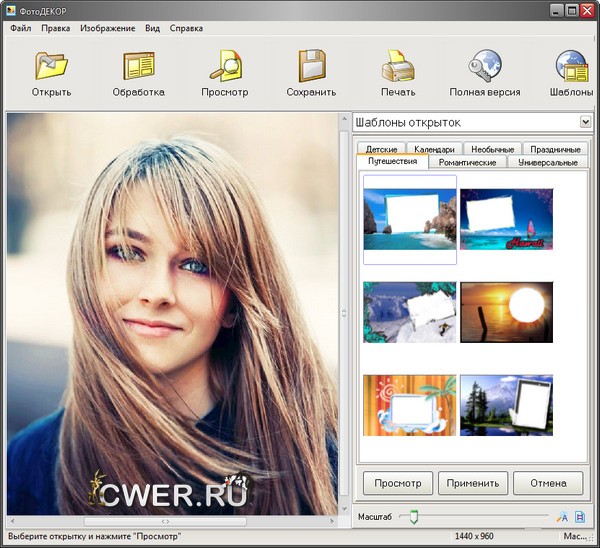Click the Сохранить floppy disk icon
Image resolution: width=600 pixels, height=548 pixels.
pyautogui.click(x=311, y=66)
